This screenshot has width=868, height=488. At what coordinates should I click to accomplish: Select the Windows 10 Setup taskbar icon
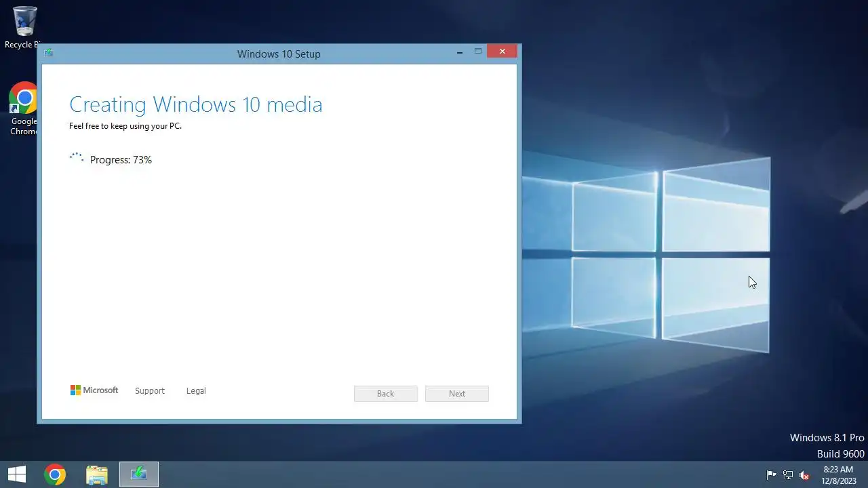click(x=139, y=474)
